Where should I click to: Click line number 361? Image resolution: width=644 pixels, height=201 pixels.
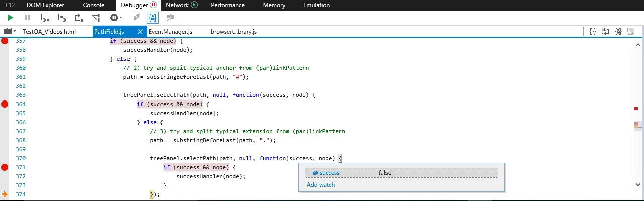tap(21, 77)
